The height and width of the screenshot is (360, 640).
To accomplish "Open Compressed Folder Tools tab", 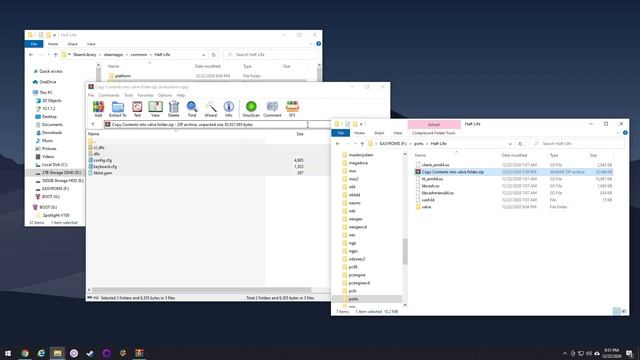I will point(433,133).
